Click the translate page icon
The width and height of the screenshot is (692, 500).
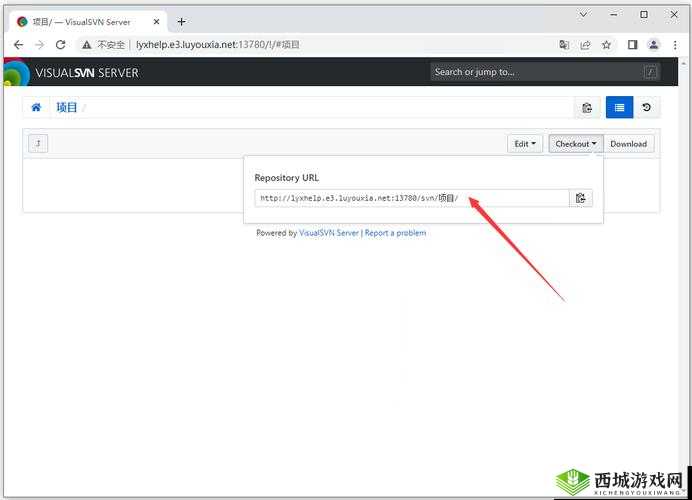pyautogui.click(x=564, y=45)
